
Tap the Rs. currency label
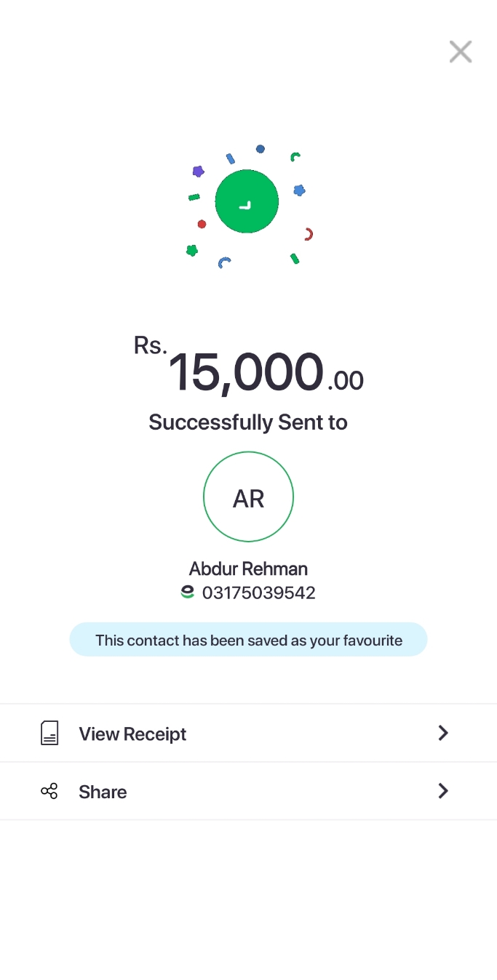pos(150,345)
